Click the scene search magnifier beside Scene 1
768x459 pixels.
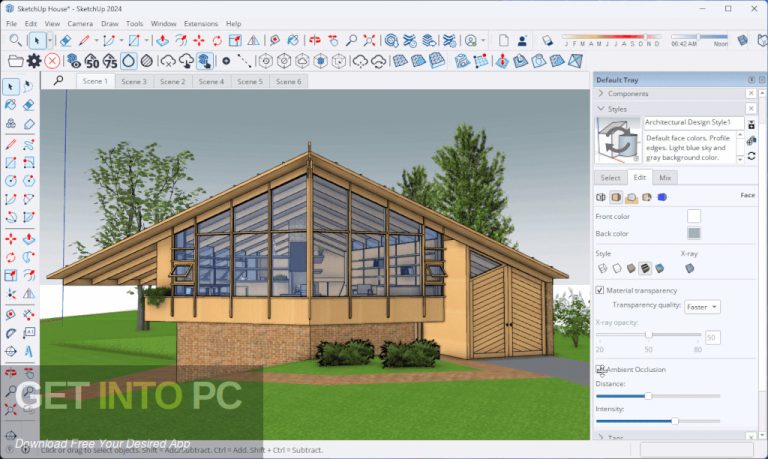point(58,80)
